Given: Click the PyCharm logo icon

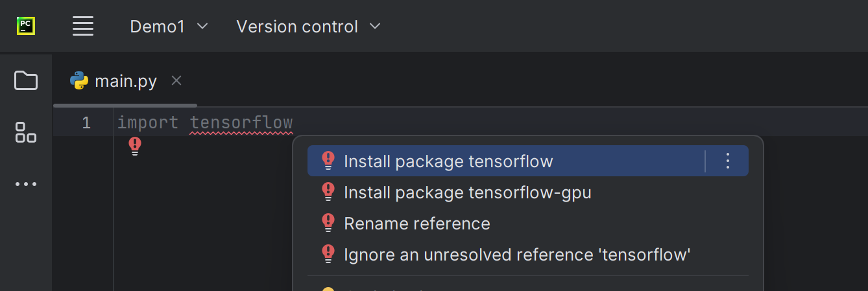Looking at the screenshot, I should pyautogui.click(x=26, y=26).
